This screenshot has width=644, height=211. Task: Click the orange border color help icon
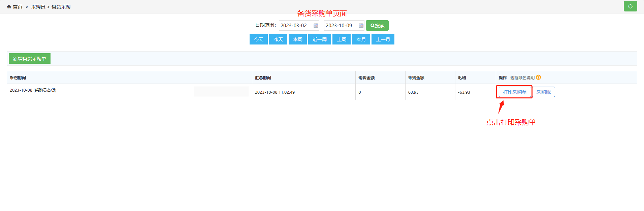pos(538,78)
